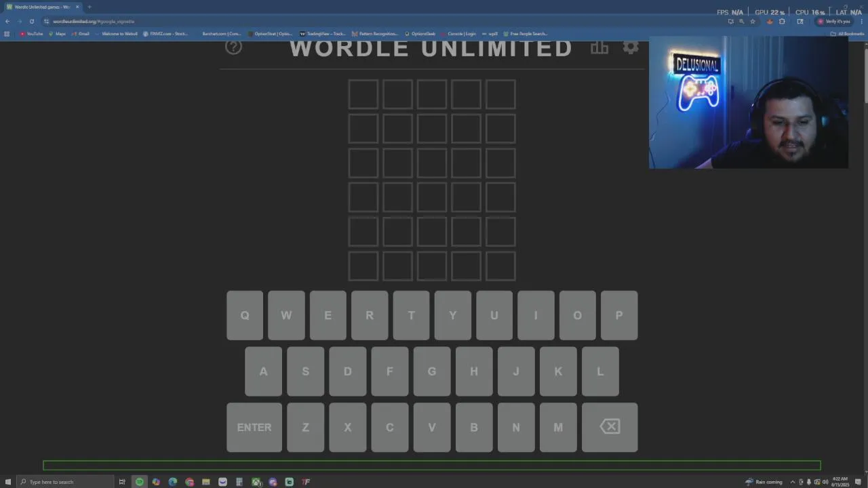Submit guess with the ENTER key
Viewport: 868px width, 488px height.
[x=254, y=427]
